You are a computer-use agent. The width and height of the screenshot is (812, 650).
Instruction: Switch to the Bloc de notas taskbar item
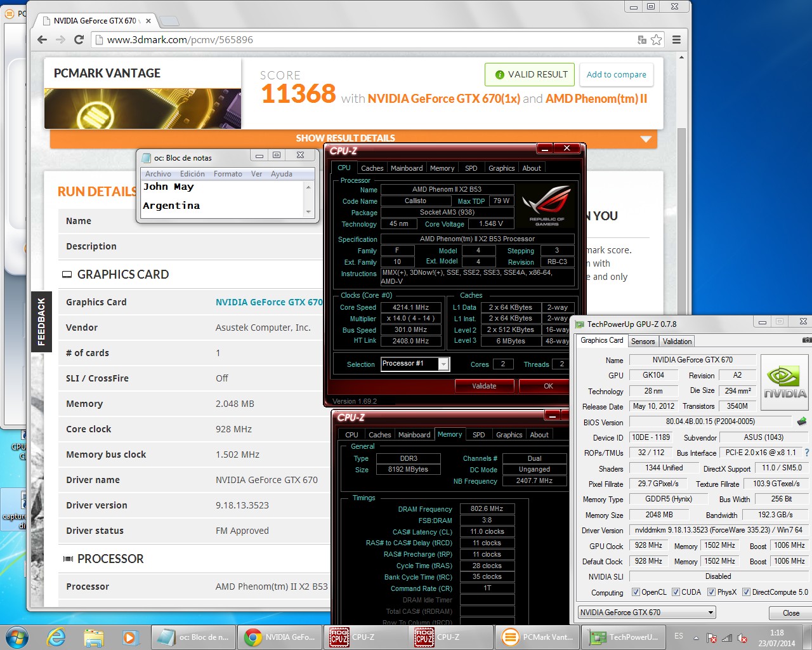pos(193,637)
